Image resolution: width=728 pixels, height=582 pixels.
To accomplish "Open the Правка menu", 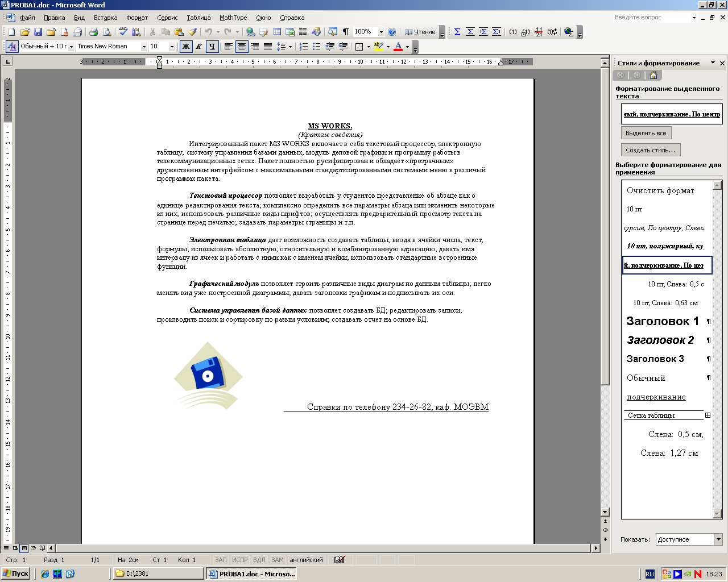I will click(54, 18).
